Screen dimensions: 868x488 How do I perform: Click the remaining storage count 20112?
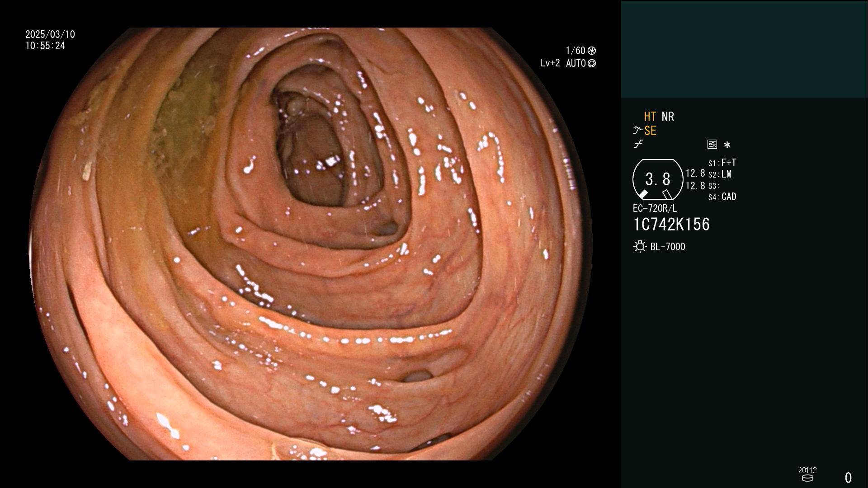807,470
